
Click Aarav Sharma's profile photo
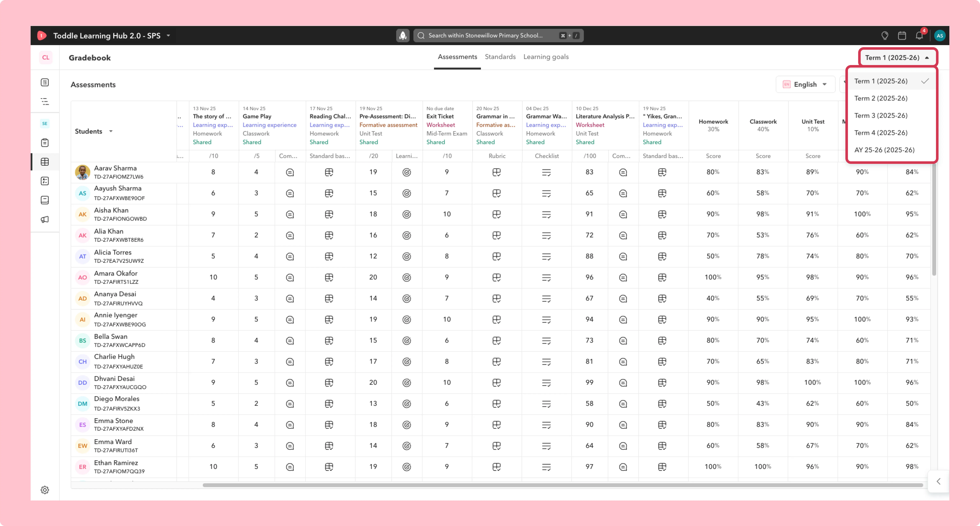(83, 173)
